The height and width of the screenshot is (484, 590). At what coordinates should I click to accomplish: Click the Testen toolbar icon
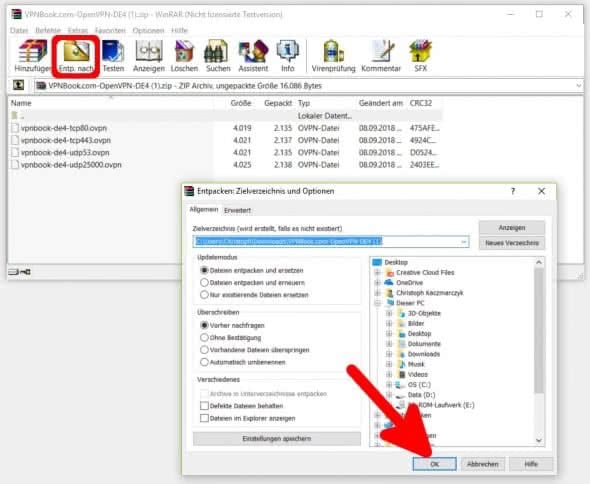point(113,51)
